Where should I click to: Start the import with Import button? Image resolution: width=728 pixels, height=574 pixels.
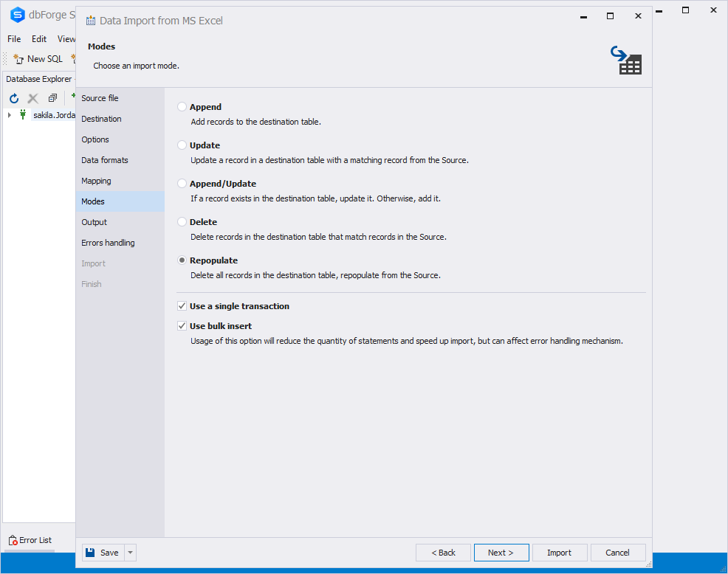pos(560,553)
